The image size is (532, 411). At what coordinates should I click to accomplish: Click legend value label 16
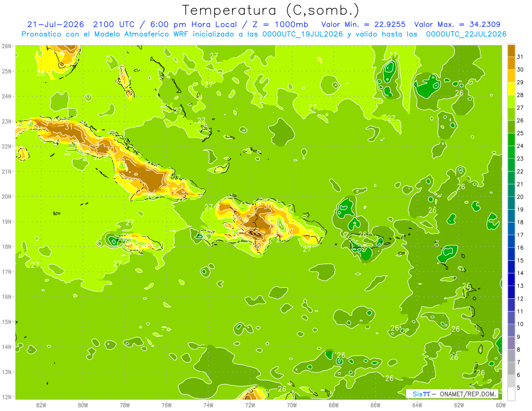520,248
